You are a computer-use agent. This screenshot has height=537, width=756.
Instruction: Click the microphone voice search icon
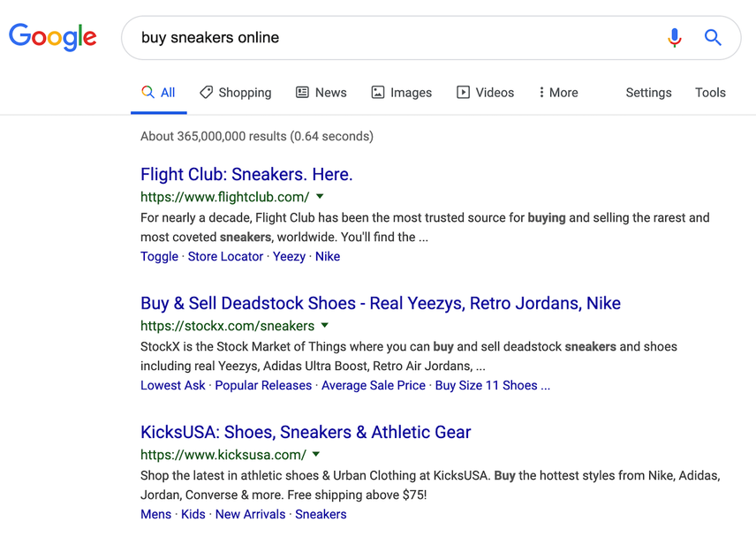tap(675, 38)
